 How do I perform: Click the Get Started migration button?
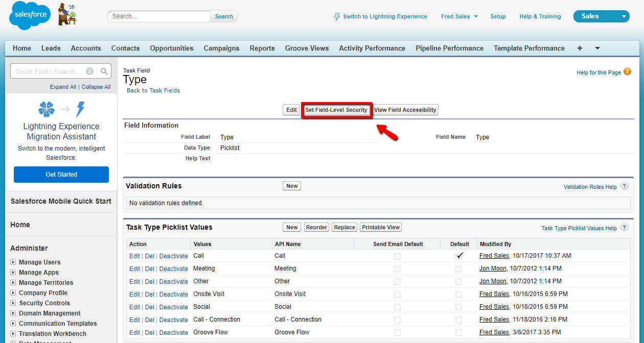61,175
